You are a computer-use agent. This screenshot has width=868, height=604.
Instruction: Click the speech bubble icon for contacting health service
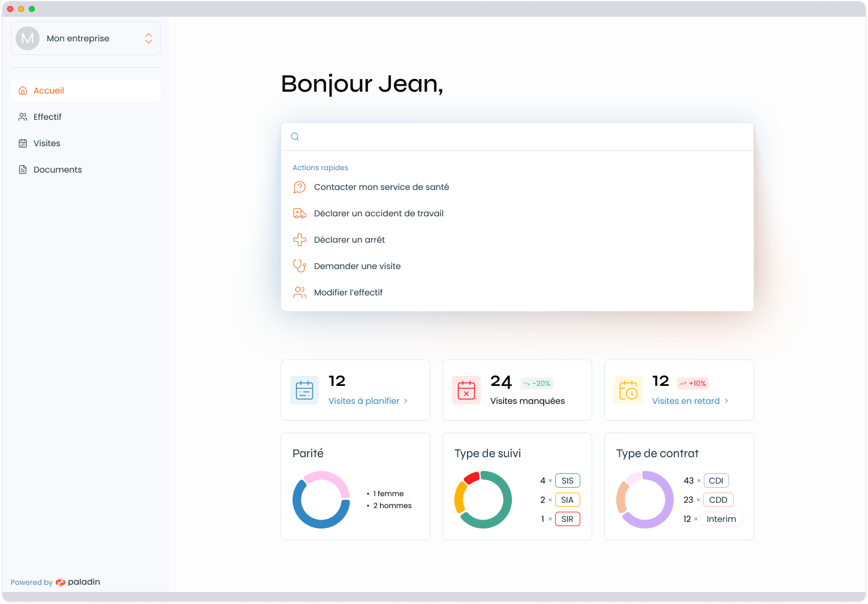tap(299, 187)
